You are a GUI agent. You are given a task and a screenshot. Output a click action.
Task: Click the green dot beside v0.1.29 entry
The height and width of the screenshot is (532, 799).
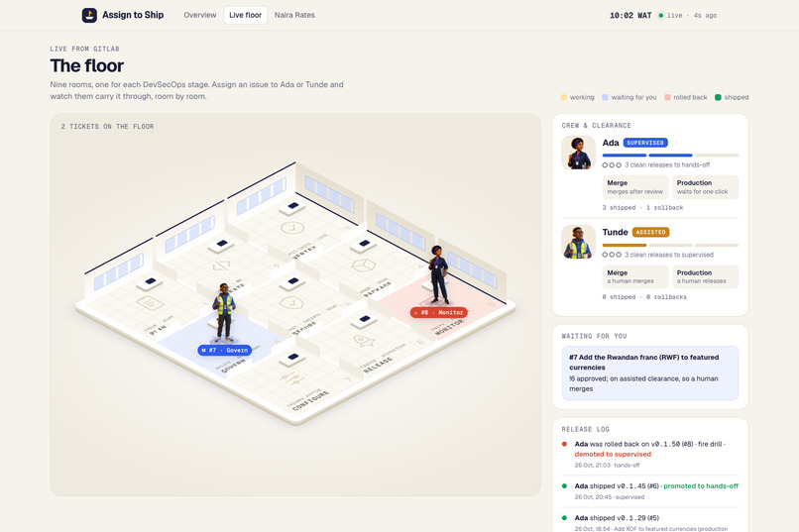pos(564,518)
